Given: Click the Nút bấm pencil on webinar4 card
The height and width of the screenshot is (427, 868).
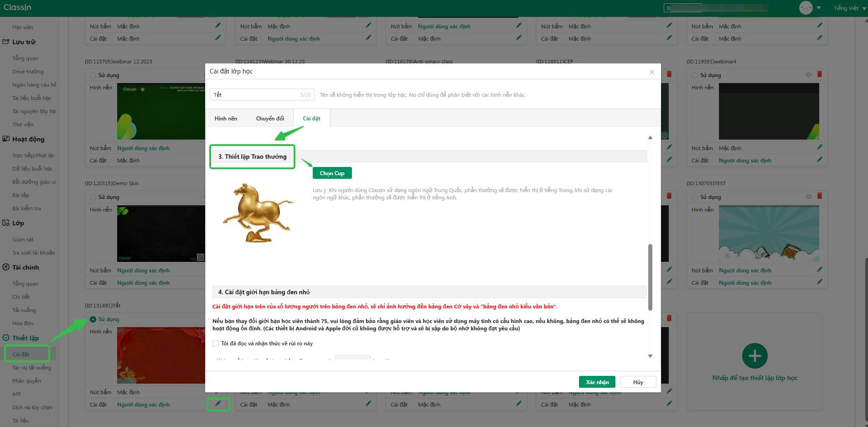Looking at the screenshot, I should pos(819,147).
